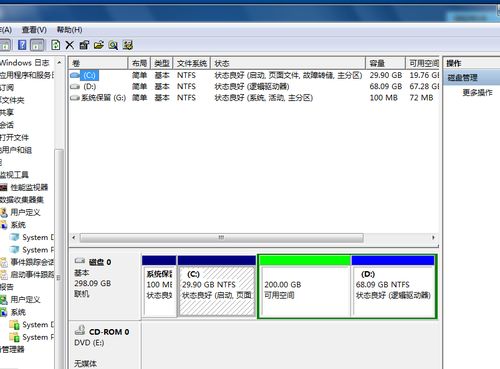The height and width of the screenshot is (369, 500).
Task: Sort by the 可用空间 column header
Action: [423, 63]
